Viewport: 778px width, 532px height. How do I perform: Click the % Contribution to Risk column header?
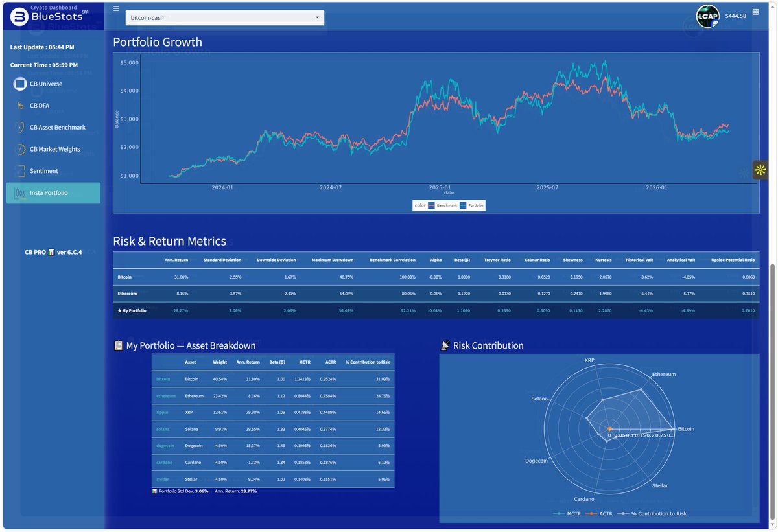tap(368, 362)
